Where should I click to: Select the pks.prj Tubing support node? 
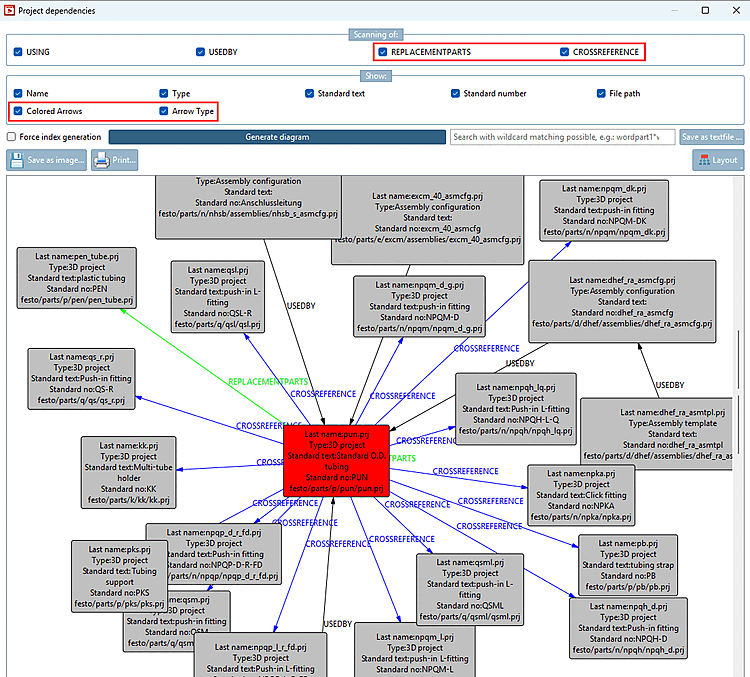[120, 576]
